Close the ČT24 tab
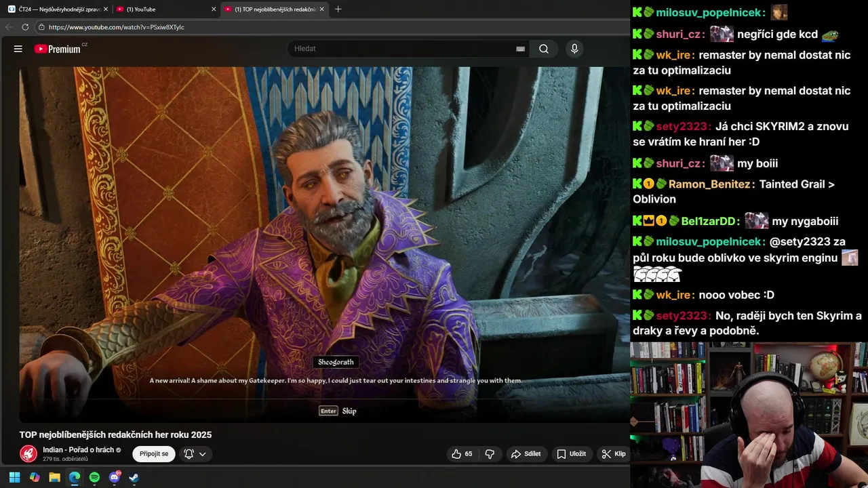This screenshot has width=868, height=488. pos(106,9)
